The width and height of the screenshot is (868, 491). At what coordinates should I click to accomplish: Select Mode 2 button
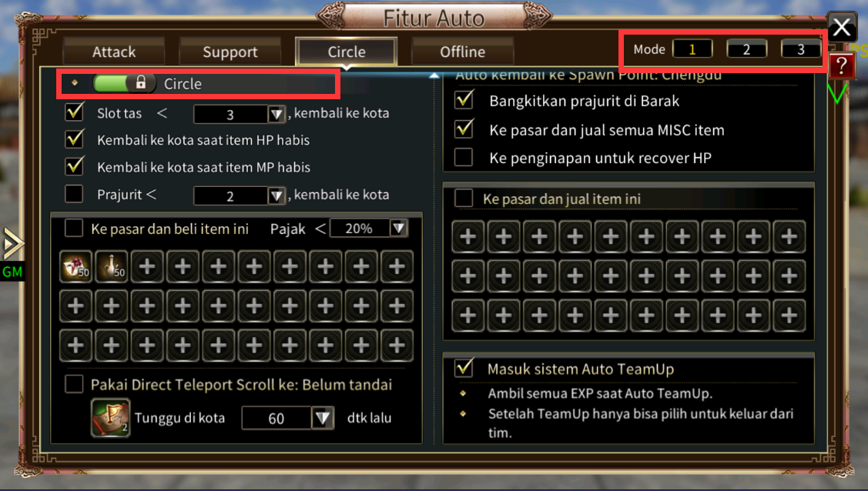point(746,49)
